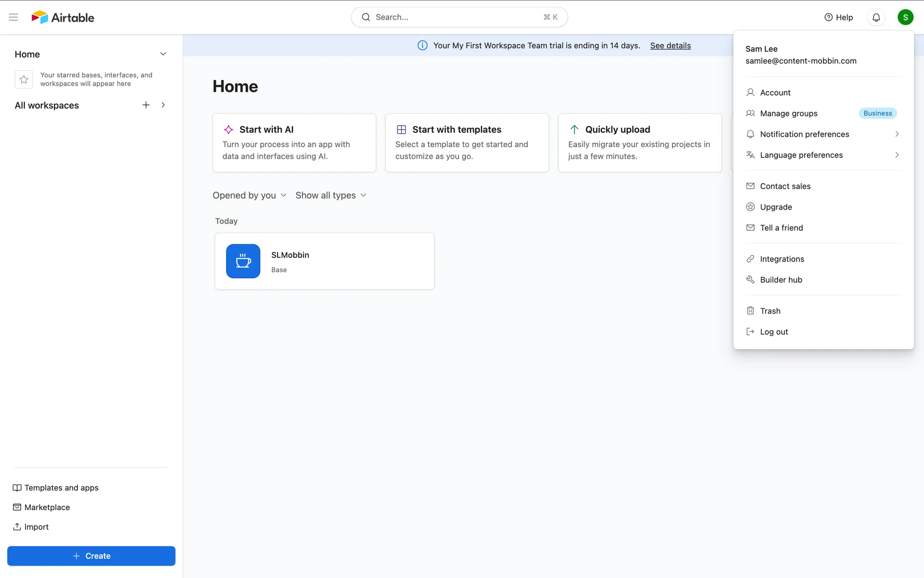This screenshot has width=924, height=578.
Task: Open Trash from the profile menu
Action: [x=770, y=311]
